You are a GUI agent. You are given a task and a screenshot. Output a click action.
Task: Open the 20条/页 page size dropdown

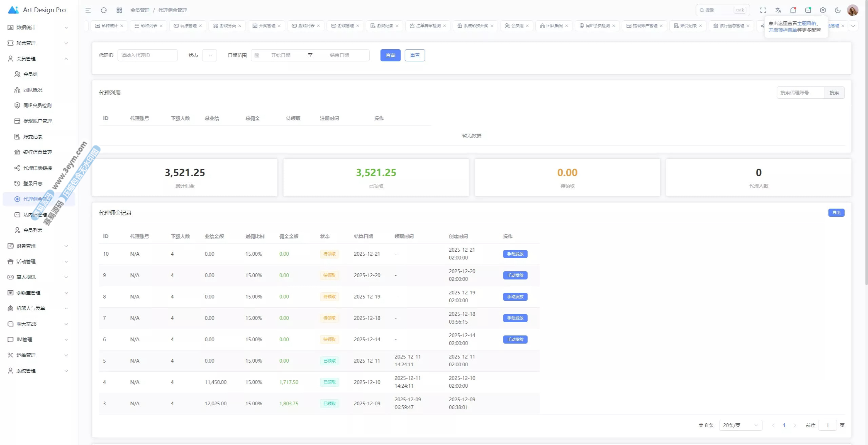[740, 425]
